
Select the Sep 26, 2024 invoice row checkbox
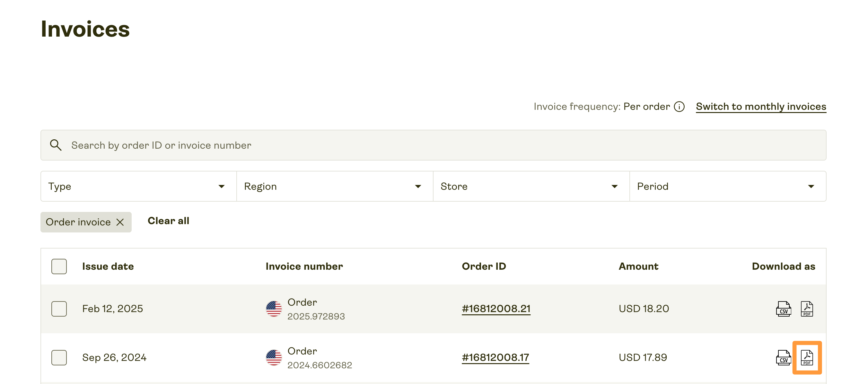pyautogui.click(x=59, y=357)
